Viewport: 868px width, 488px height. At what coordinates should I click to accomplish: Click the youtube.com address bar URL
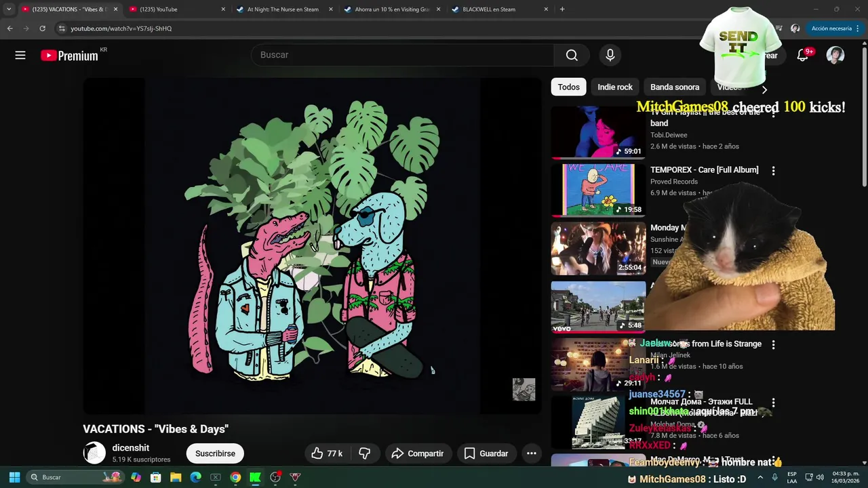click(121, 28)
